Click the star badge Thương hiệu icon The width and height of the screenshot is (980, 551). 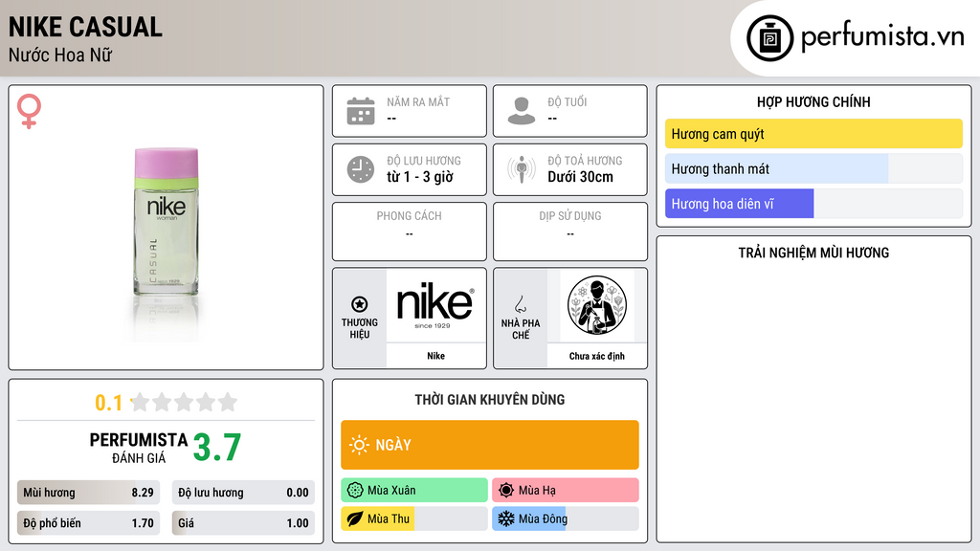click(x=360, y=304)
